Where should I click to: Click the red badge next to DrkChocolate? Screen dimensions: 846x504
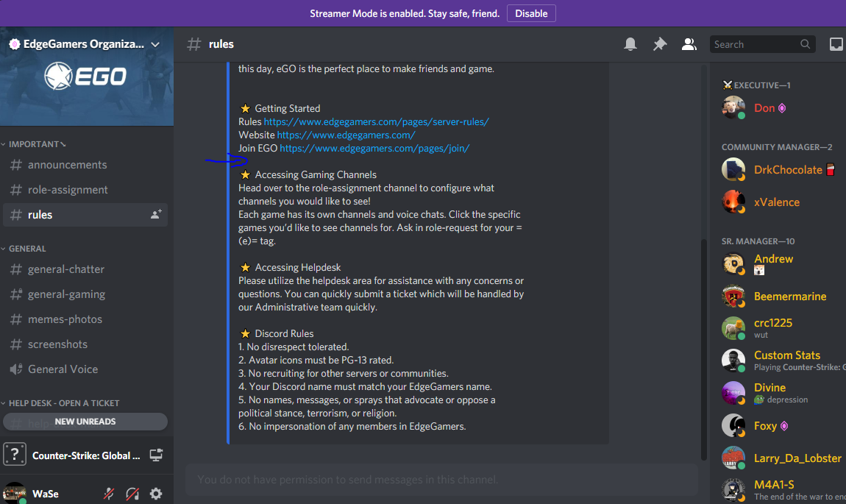pyautogui.click(x=831, y=170)
